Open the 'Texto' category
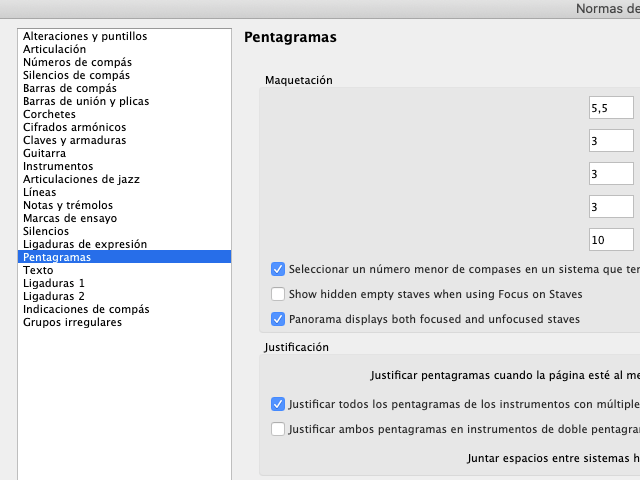 point(38,270)
